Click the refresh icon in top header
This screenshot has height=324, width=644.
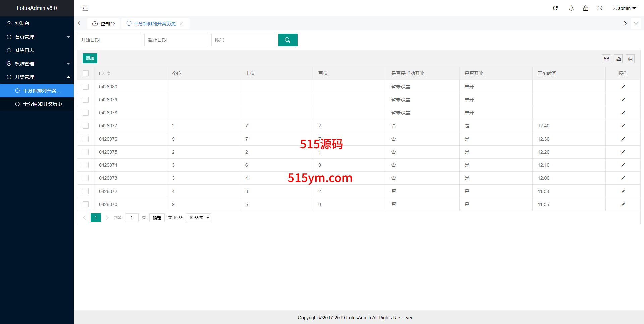pos(555,8)
